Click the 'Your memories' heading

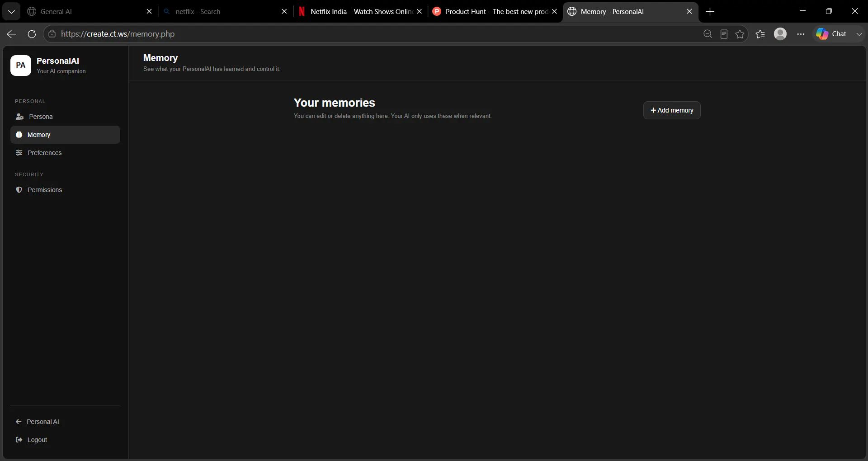pyautogui.click(x=335, y=103)
